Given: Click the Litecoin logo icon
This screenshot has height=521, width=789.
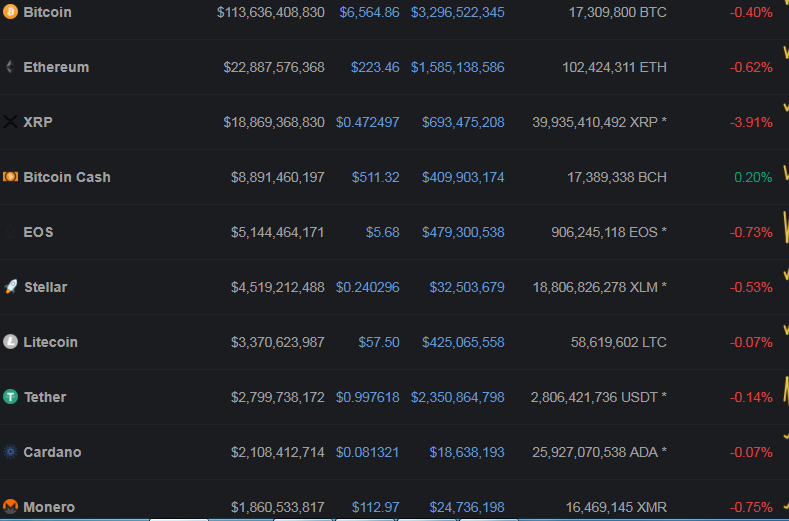Looking at the screenshot, I should point(10,342).
